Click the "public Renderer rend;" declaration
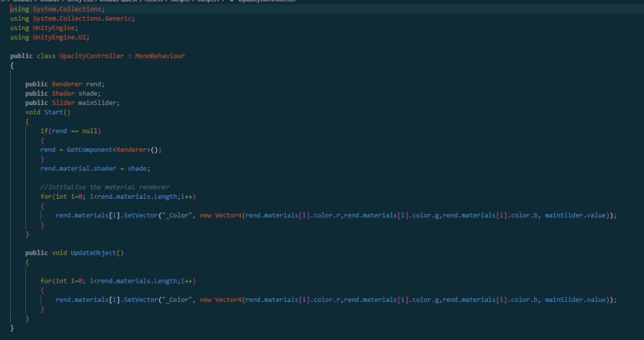The height and width of the screenshot is (340, 644). click(x=65, y=84)
